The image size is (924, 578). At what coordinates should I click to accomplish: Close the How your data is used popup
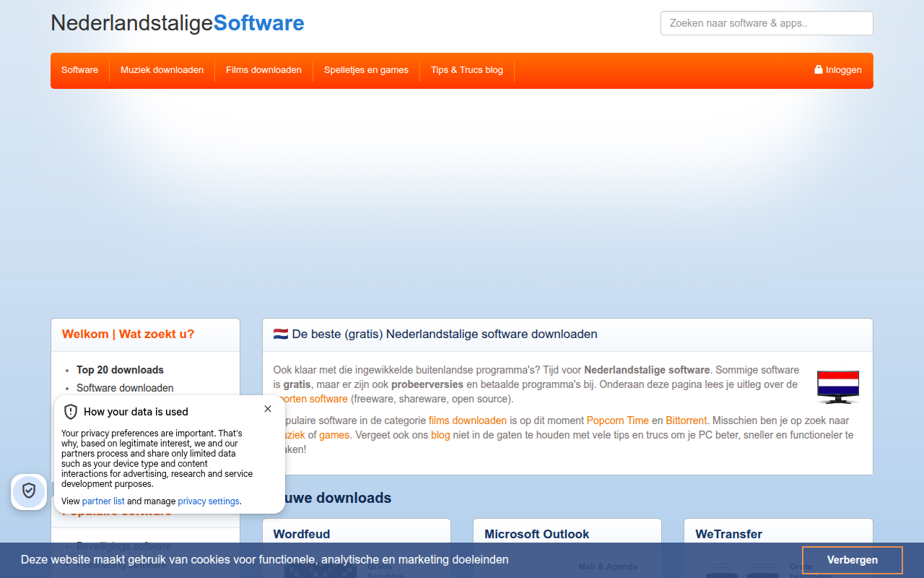[268, 409]
